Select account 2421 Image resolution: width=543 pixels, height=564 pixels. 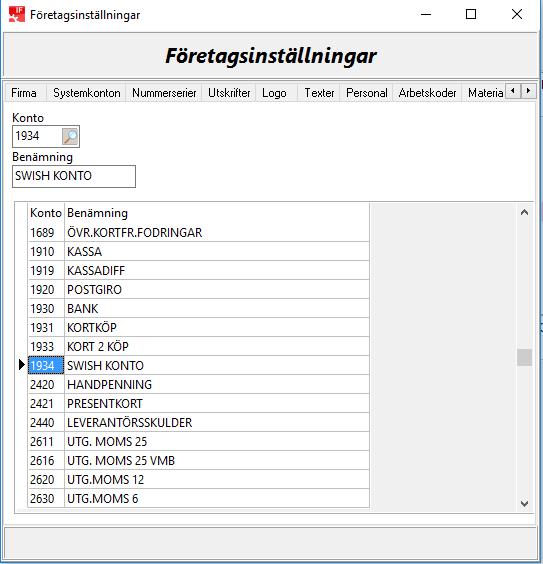click(46, 404)
